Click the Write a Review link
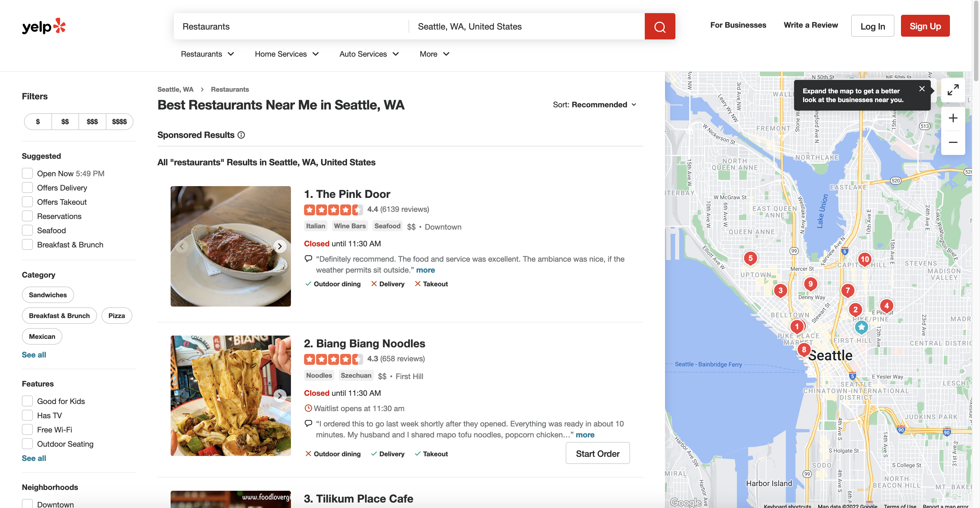 click(810, 25)
